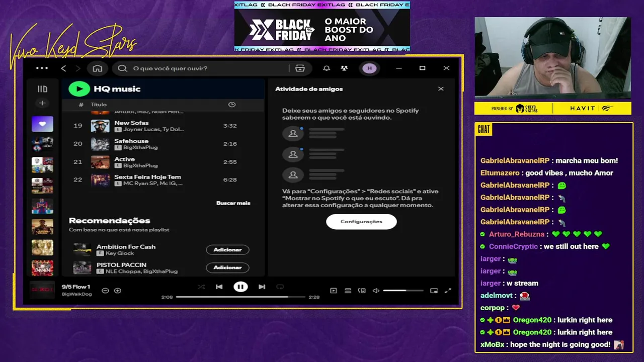Sort by the duration clock icon
The height and width of the screenshot is (362, 644).
[x=232, y=105]
